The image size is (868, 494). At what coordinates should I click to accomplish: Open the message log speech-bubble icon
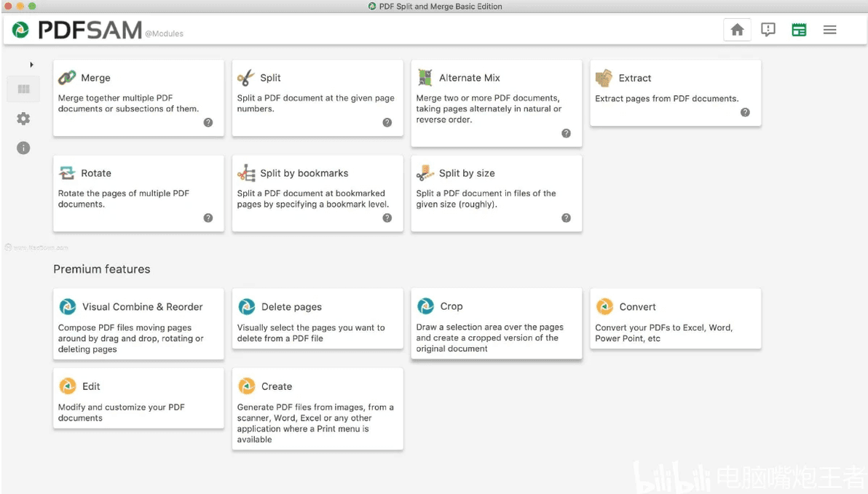(x=768, y=30)
